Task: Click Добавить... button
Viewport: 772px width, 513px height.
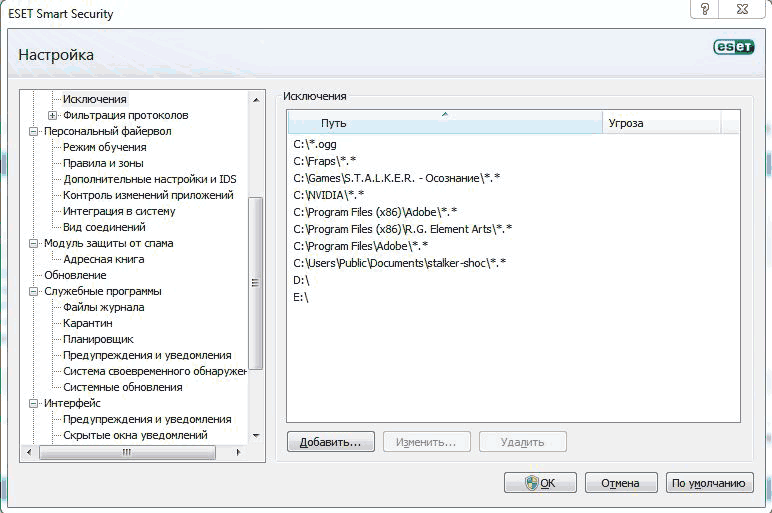Action: 331,442
